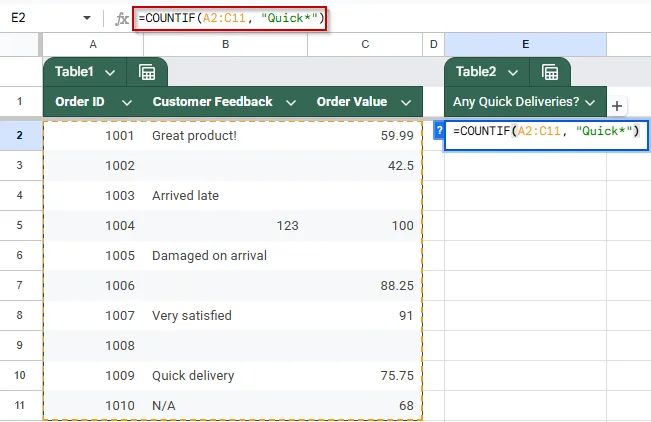Select column B header
Viewport: 651px width, 422px height.
(225, 44)
